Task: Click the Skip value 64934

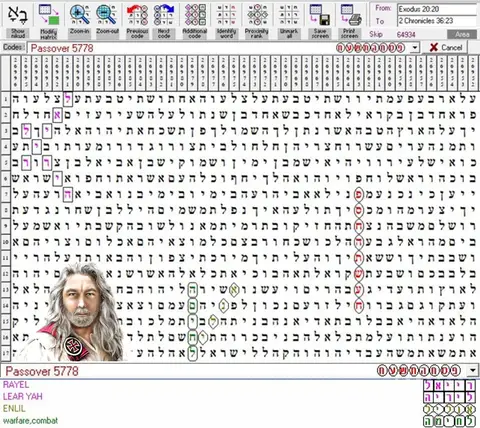Action: (x=406, y=34)
